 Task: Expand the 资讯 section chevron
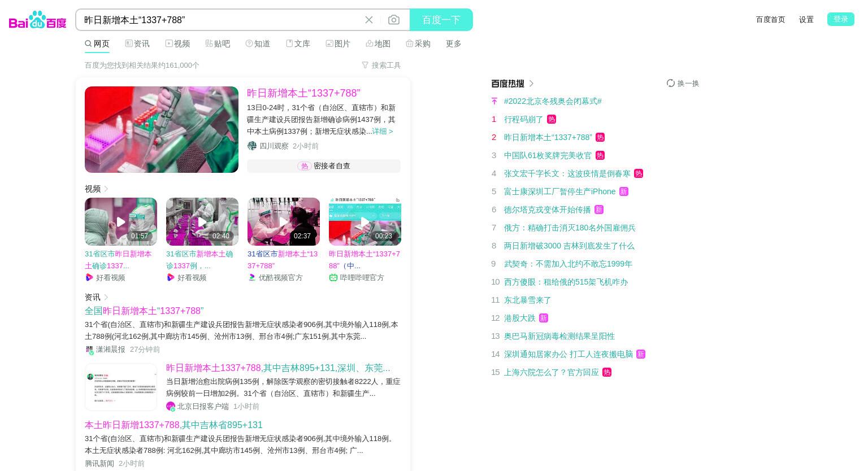[106, 297]
